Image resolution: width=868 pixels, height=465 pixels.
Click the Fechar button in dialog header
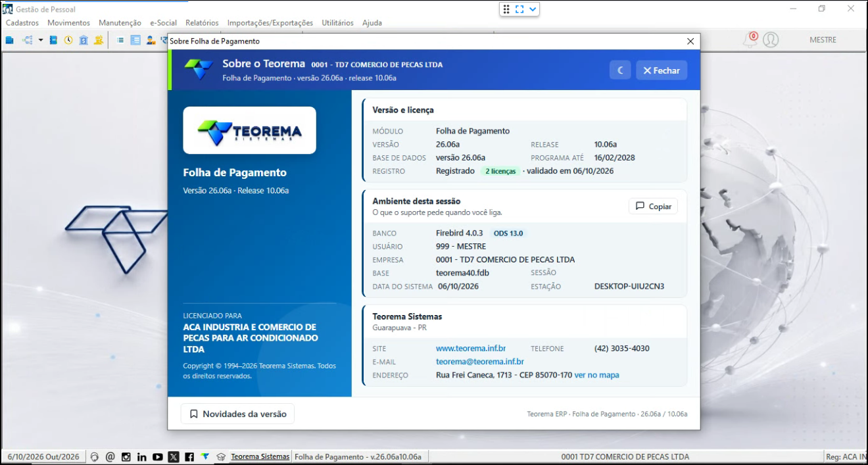pyautogui.click(x=662, y=70)
